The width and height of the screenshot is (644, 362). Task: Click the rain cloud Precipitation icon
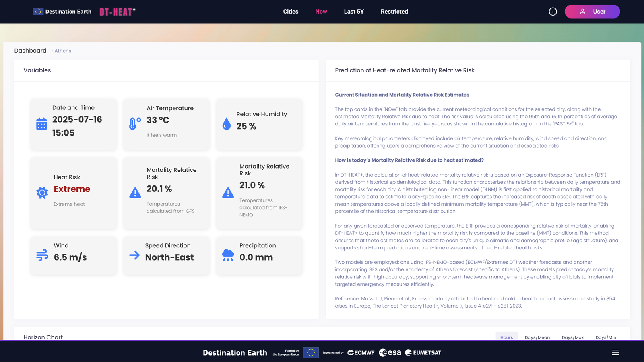pos(228,255)
